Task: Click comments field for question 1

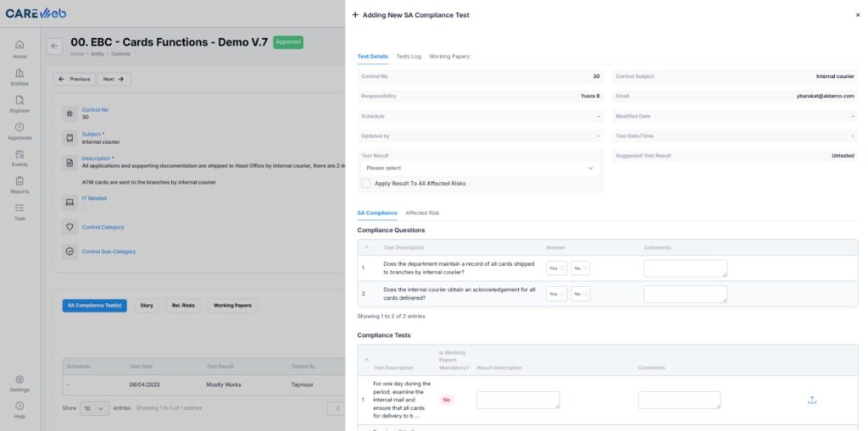Action: click(685, 268)
